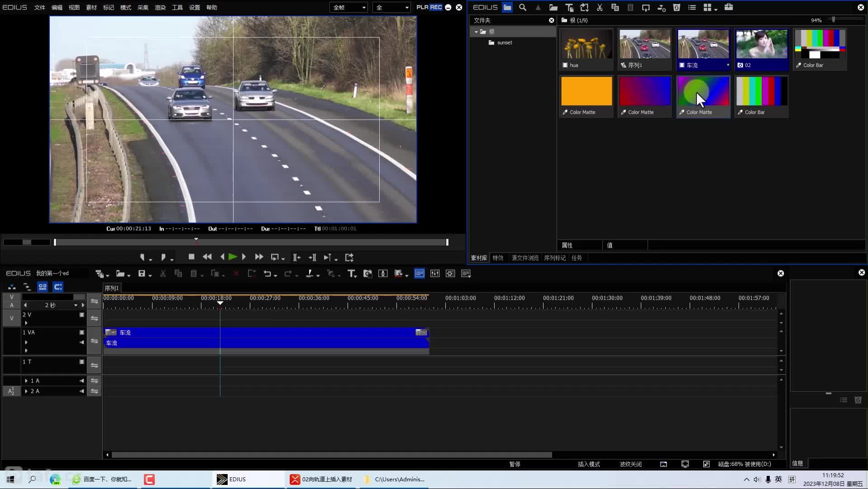Select the orange Color Matte clip

click(587, 96)
